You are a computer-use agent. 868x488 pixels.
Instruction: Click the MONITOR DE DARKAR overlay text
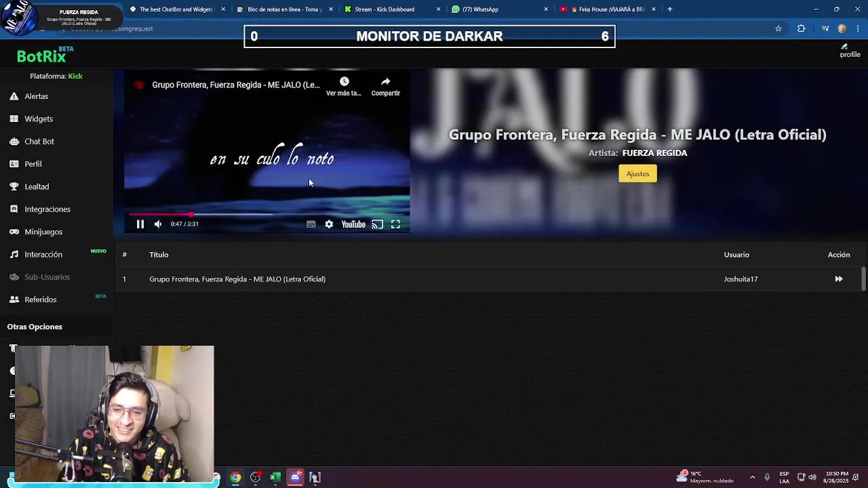click(429, 37)
